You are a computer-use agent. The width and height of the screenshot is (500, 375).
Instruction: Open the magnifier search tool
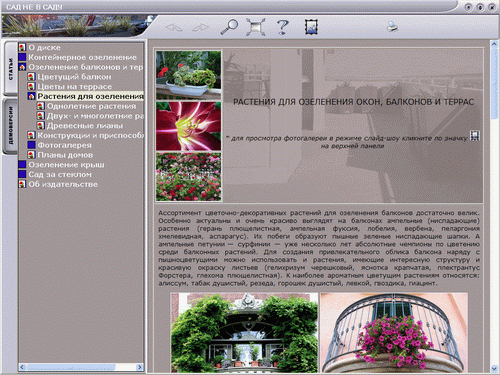tap(230, 27)
